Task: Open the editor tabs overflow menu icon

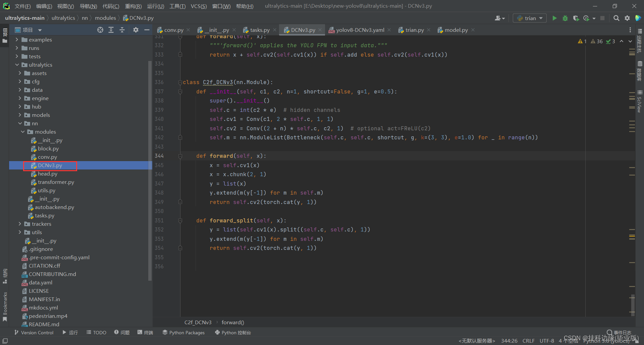Action: pos(630,30)
